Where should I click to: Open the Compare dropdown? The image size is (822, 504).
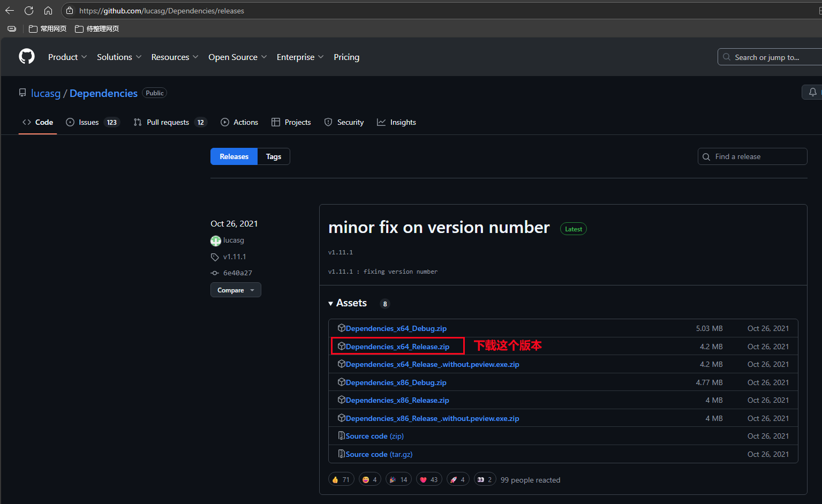point(236,290)
